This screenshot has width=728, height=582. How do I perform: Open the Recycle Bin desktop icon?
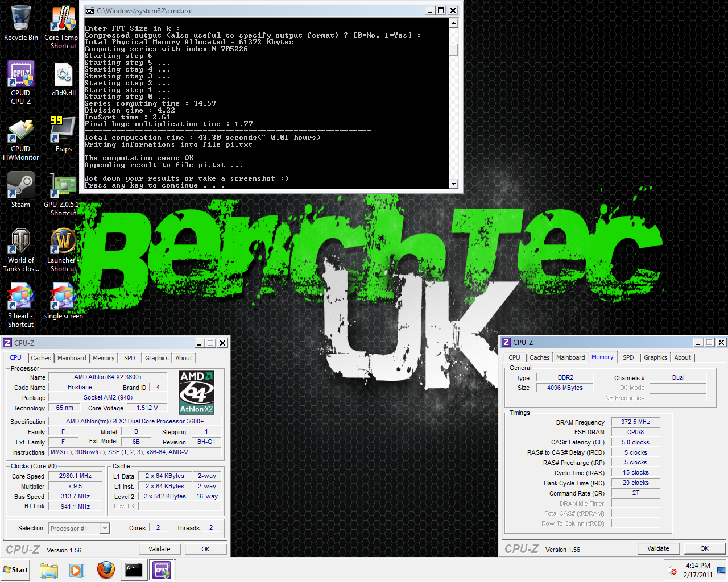[21, 24]
